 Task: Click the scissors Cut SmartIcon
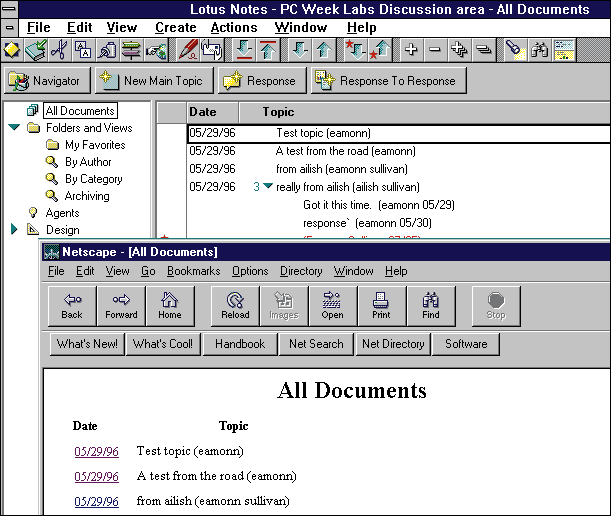point(60,50)
